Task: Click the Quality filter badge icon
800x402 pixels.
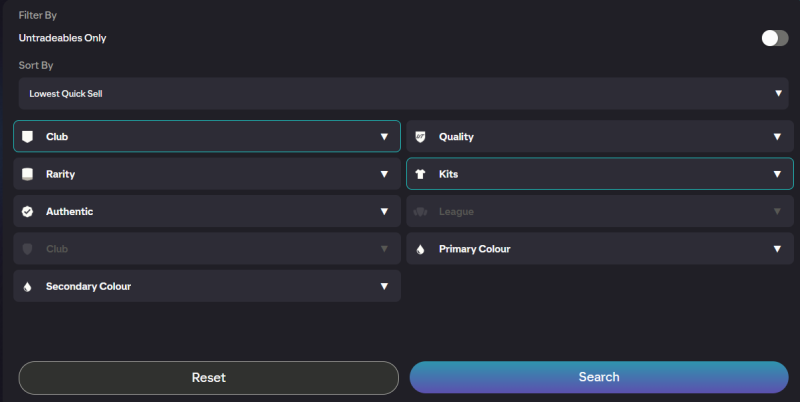Action: point(421,137)
